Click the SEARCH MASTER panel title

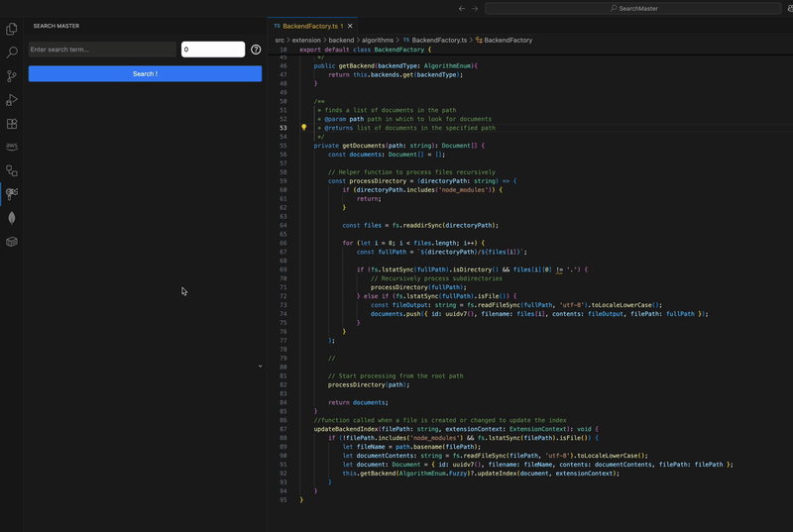tap(57, 26)
